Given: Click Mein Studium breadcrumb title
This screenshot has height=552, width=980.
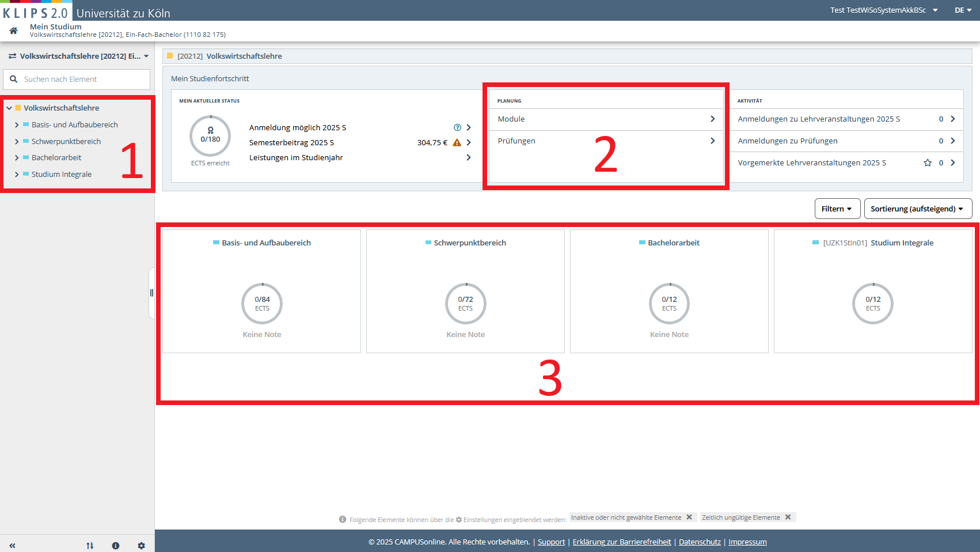Looking at the screenshot, I should (x=56, y=27).
